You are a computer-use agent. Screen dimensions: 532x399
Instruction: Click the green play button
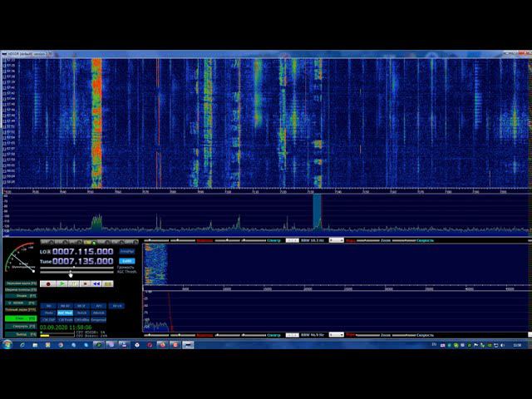tap(62, 283)
